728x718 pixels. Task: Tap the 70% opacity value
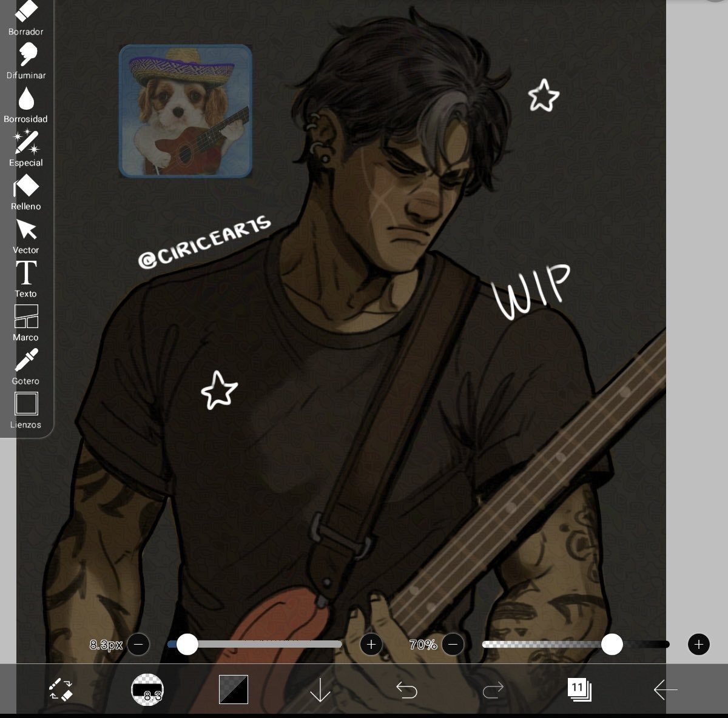(x=423, y=645)
